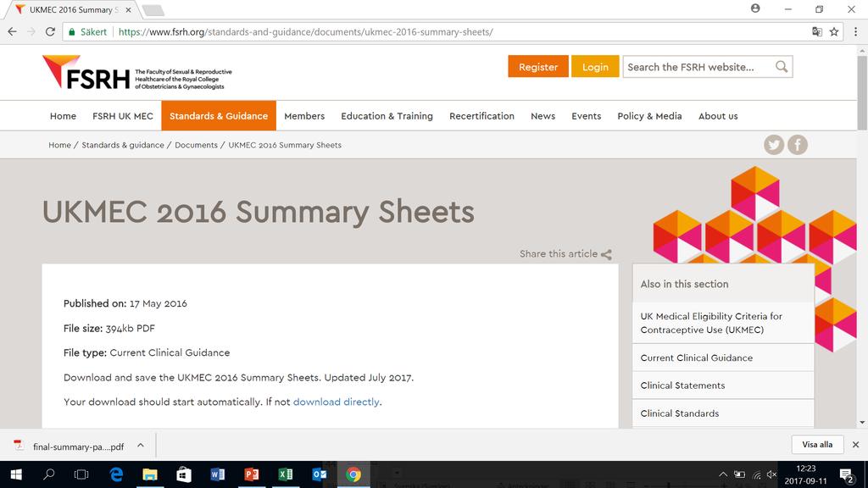Open the Windows Start menu

(x=16, y=474)
